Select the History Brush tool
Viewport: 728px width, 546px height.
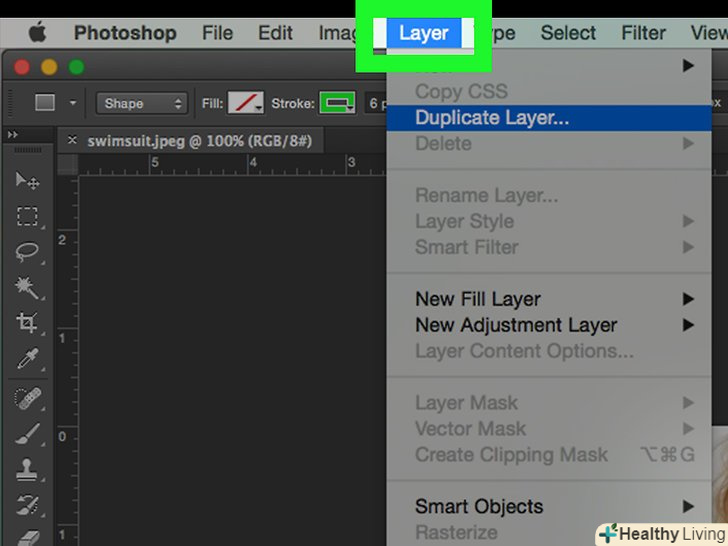(27, 505)
